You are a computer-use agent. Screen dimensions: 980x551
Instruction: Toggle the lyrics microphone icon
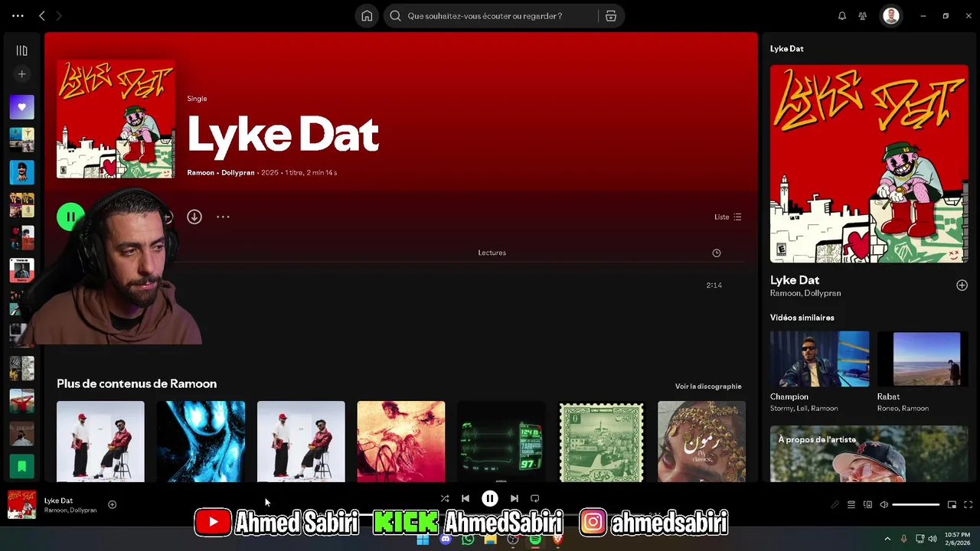pos(835,505)
